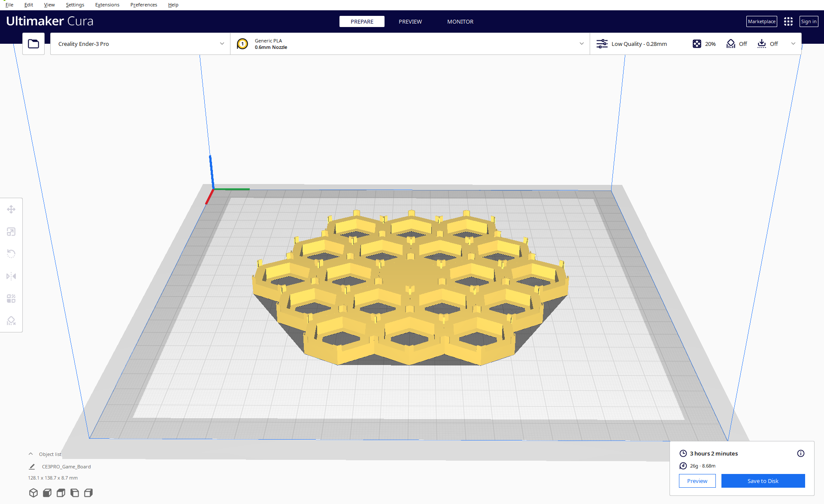Select the Move tool
Viewport: 824px width, 504px height.
pyautogui.click(x=11, y=209)
